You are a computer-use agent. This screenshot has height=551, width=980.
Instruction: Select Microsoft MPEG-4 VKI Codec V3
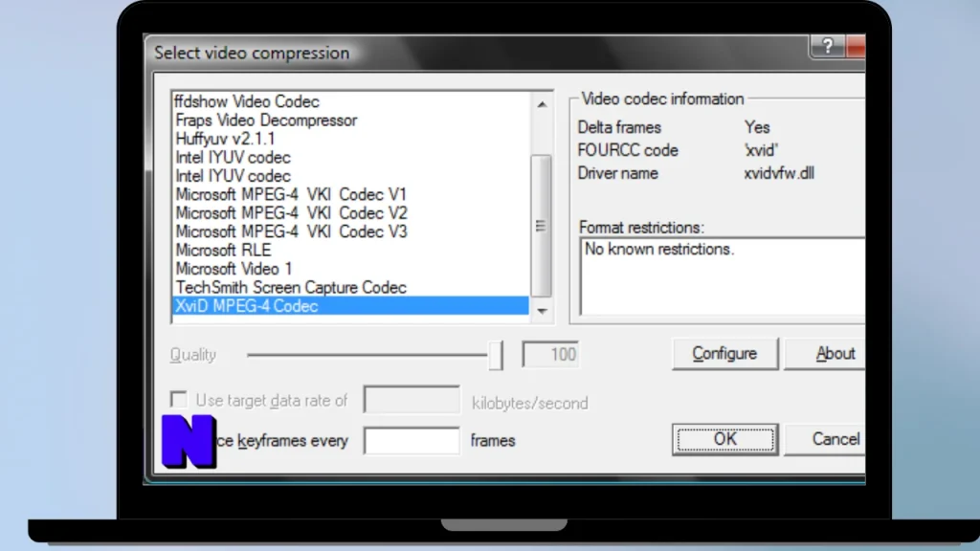[x=350, y=231]
